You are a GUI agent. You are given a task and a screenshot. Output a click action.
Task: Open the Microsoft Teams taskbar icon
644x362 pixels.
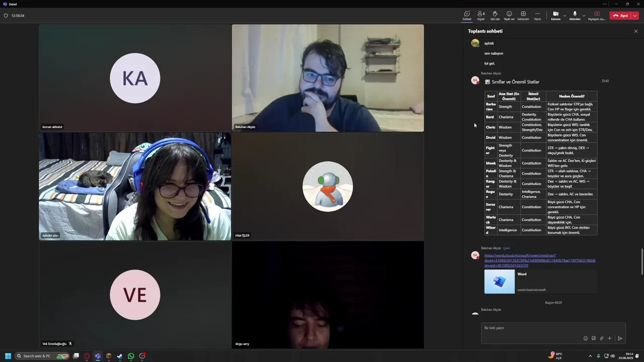98,356
